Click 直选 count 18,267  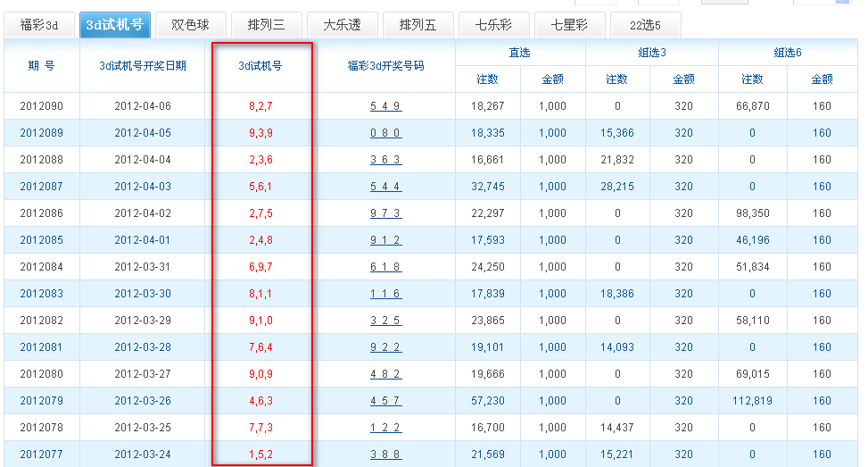488,105
